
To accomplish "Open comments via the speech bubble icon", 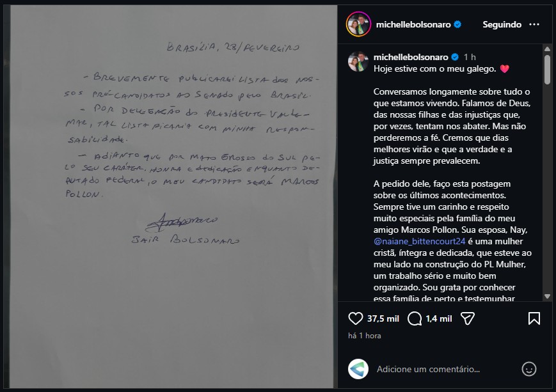I will [414, 318].
